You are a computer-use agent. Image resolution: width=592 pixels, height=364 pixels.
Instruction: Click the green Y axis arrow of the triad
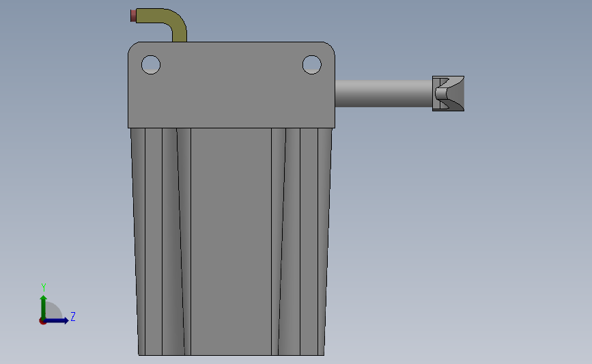pos(44,308)
